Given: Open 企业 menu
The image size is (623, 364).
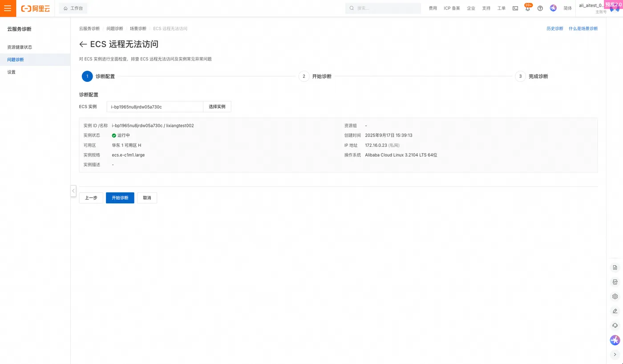Looking at the screenshot, I should (471, 8).
